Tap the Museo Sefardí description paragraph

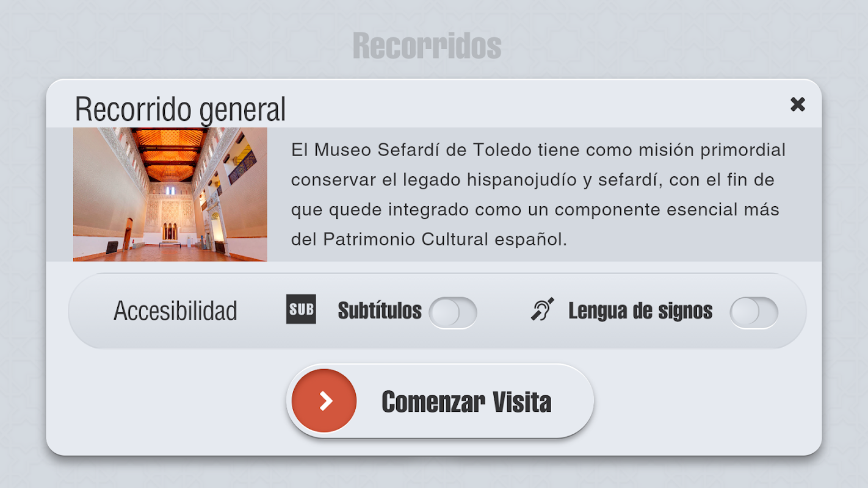(538, 194)
